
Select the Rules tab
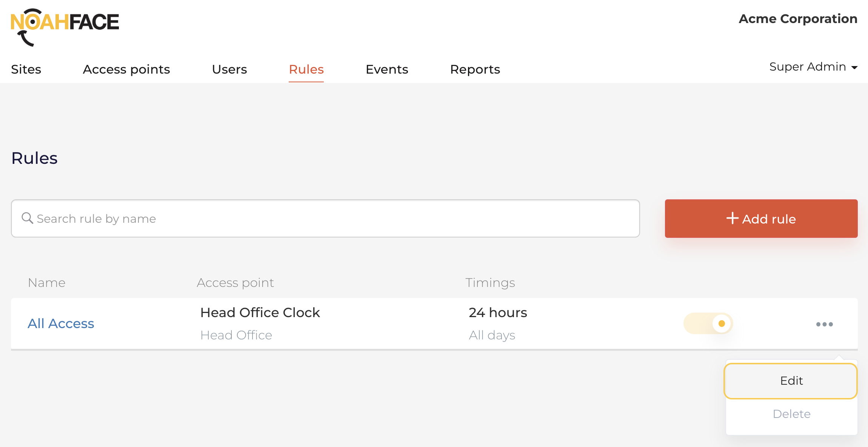pos(306,69)
